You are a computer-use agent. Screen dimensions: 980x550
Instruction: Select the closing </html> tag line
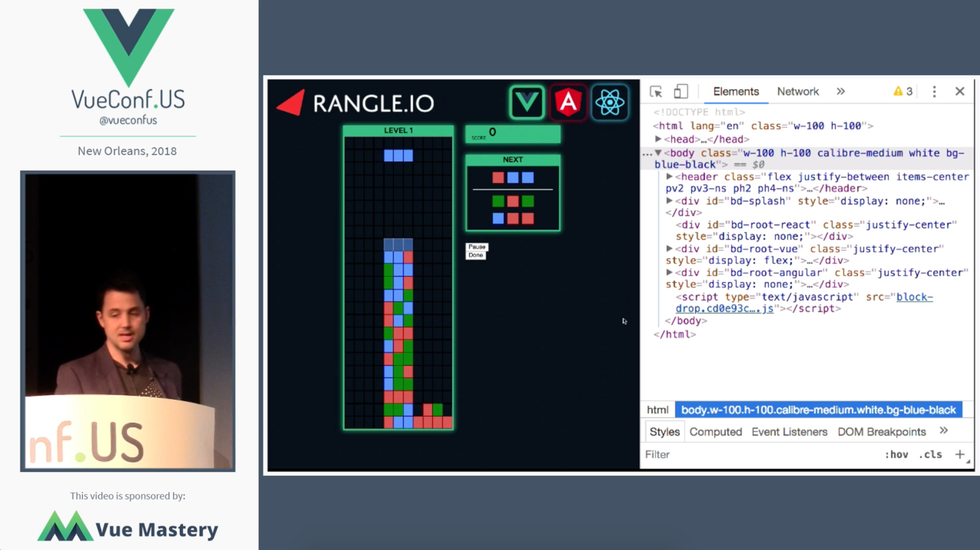pos(675,334)
